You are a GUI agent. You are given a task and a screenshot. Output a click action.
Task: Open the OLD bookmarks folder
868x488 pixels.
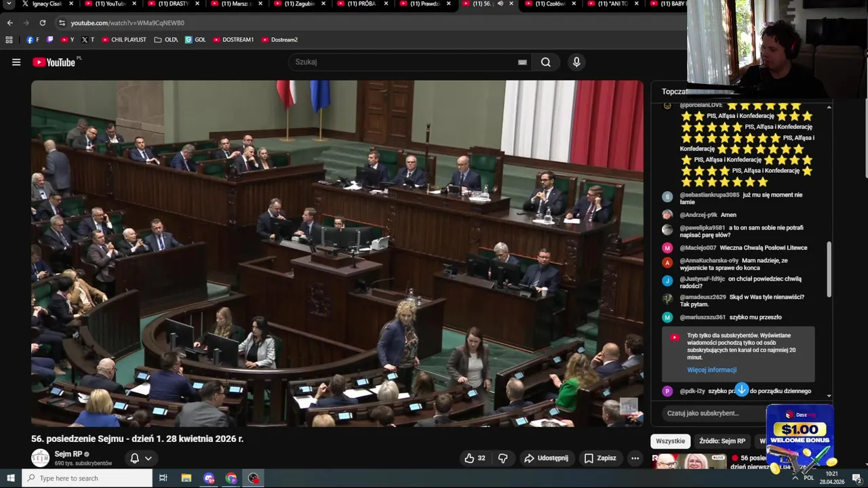click(x=166, y=39)
